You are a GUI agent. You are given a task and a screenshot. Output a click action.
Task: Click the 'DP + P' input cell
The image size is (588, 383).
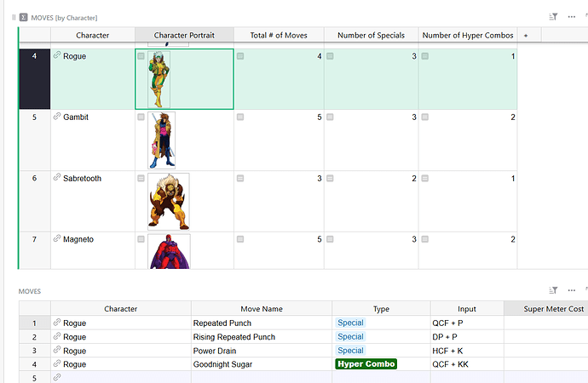(x=467, y=336)
